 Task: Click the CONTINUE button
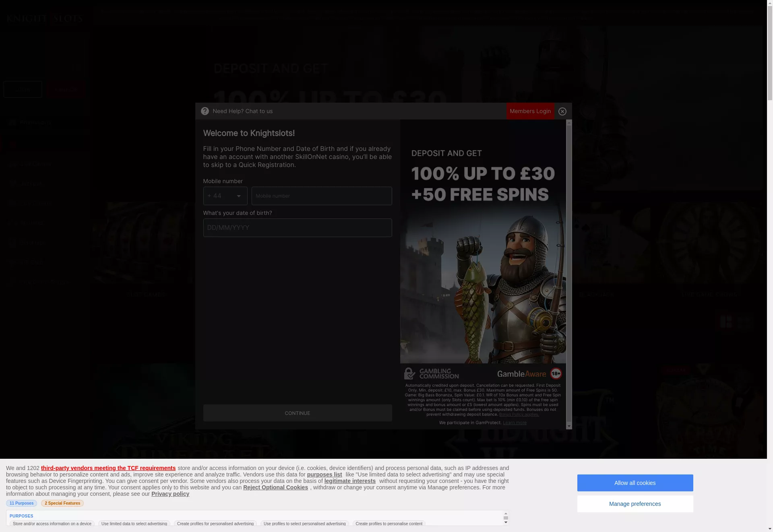298,413
